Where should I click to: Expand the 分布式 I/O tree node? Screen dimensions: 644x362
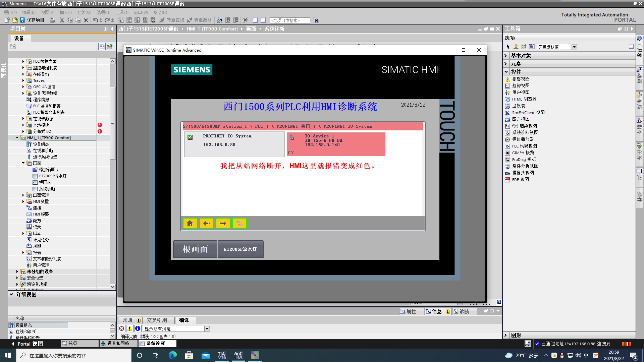(23, 131)
